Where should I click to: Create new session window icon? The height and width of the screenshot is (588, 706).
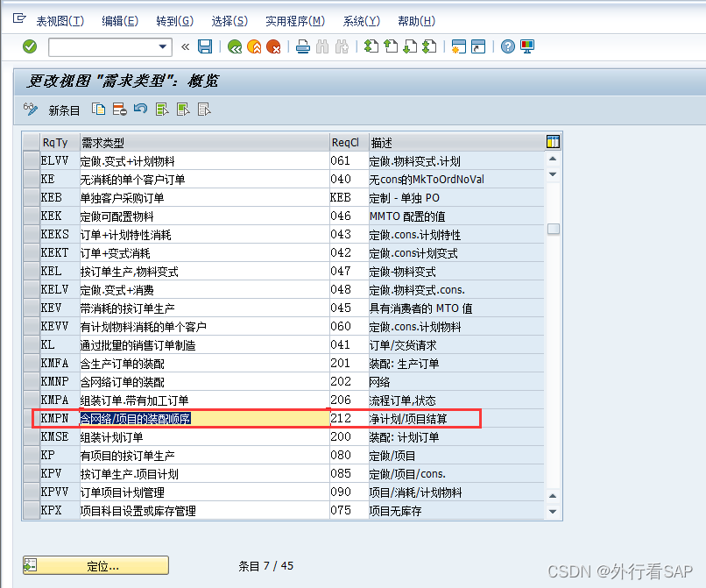458,46
